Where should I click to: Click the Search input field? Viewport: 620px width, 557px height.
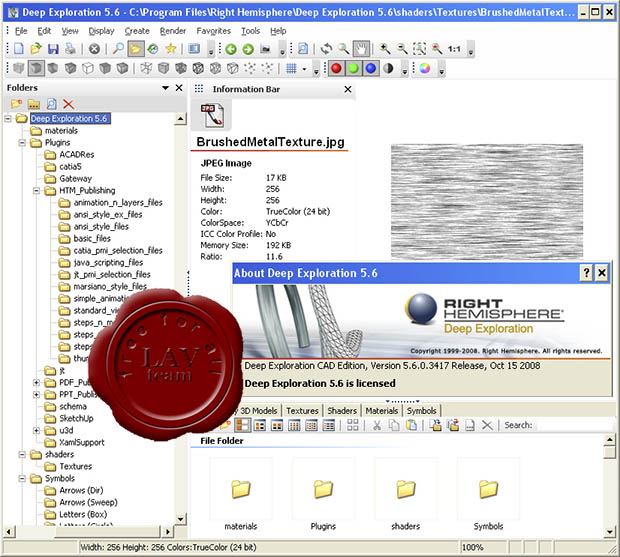(x=574, y=425)
